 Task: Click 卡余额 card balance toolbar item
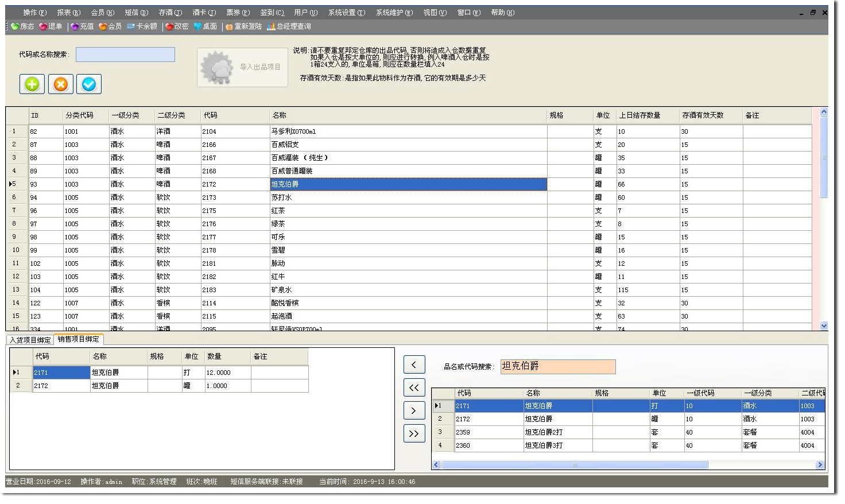[142, 26]
